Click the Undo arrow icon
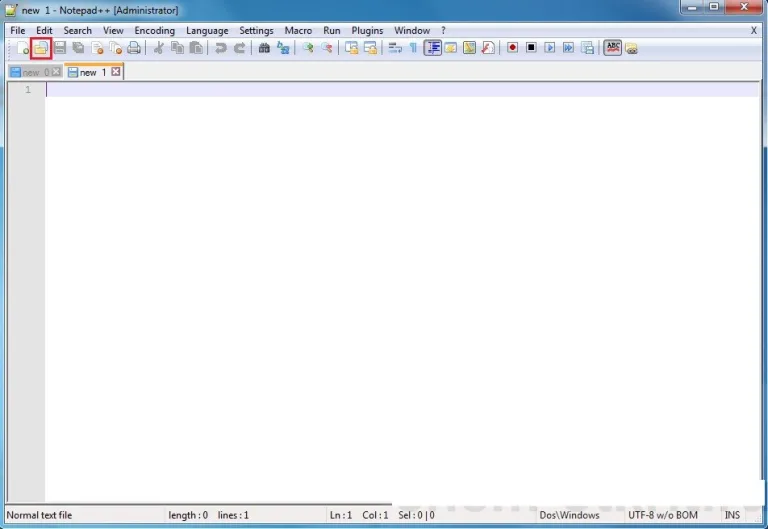This screenshot has height=529, width=768. pyautogui.click(x=221, y=48)
